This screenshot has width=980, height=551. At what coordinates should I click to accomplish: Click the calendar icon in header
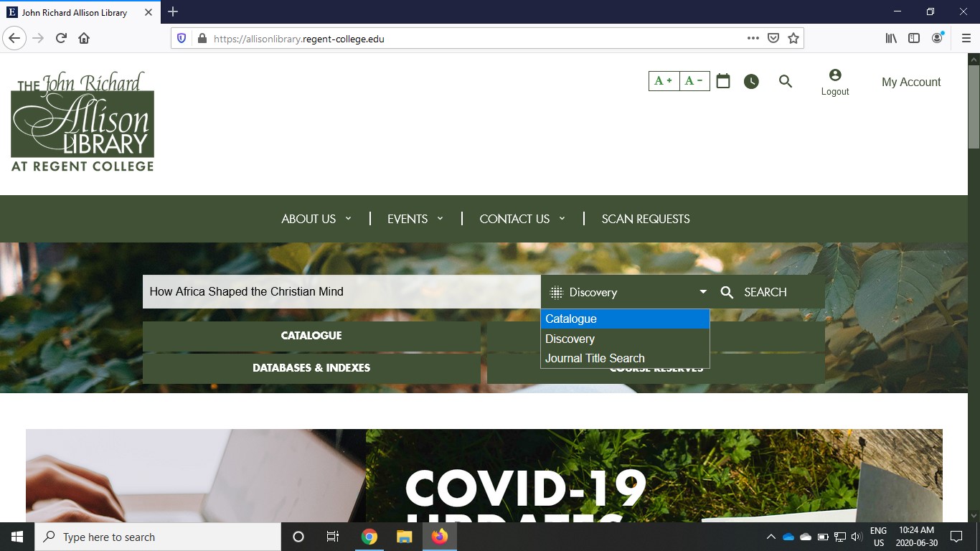[x=723, y=81]
